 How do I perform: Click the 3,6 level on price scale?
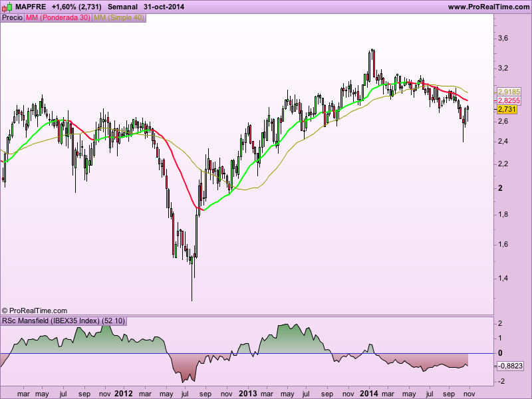[503, 39]
